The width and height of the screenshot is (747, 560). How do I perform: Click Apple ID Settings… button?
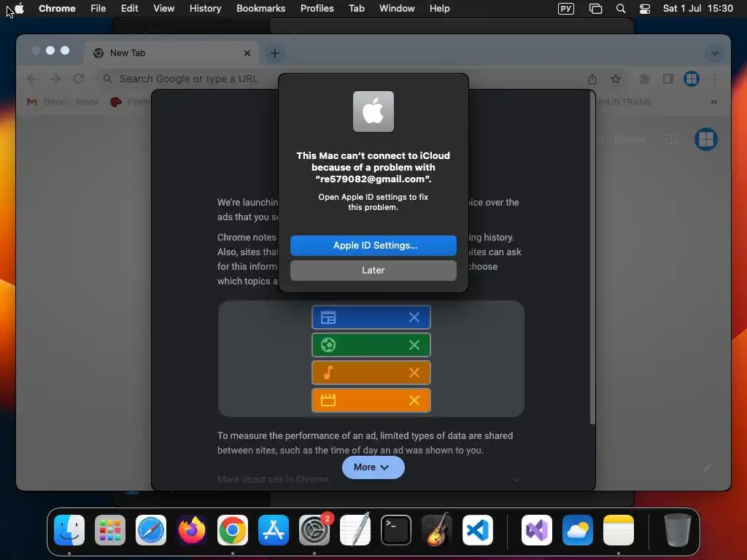[x=373, y=245]
